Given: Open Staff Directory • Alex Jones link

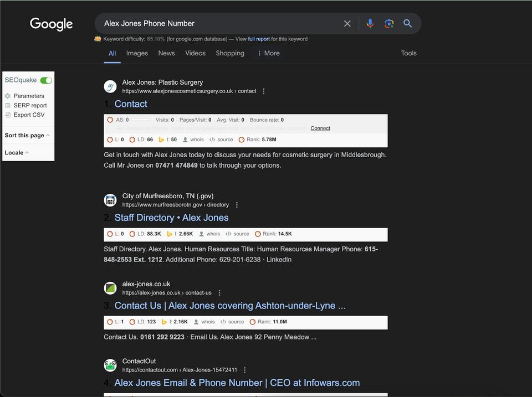Looking at the screenshot, I should (171, 218).
